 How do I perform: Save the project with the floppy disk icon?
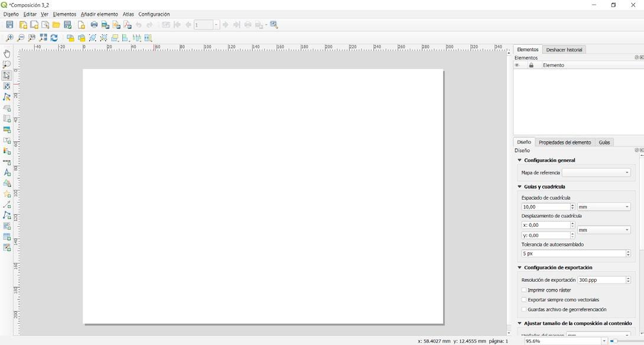pos(9,25)
